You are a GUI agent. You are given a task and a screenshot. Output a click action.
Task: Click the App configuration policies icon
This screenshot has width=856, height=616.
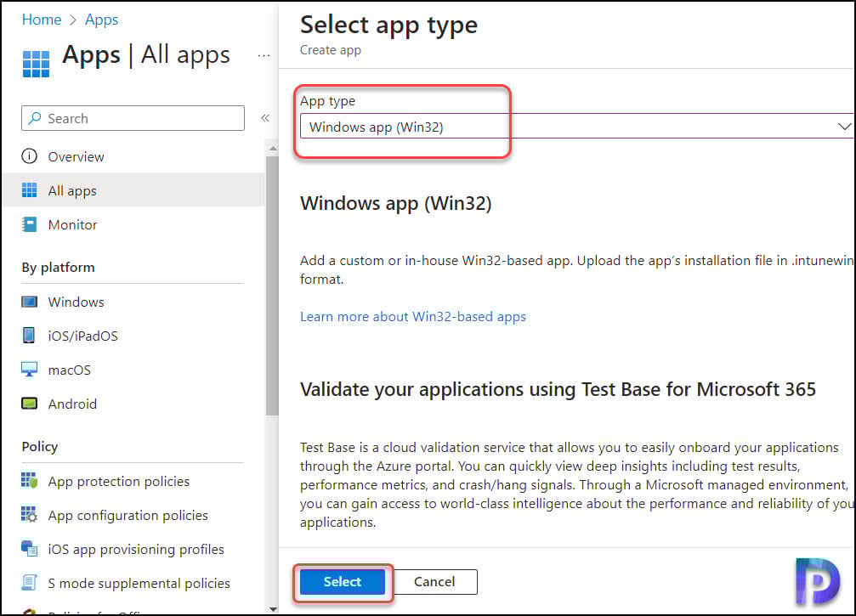(x=29, y=515)
